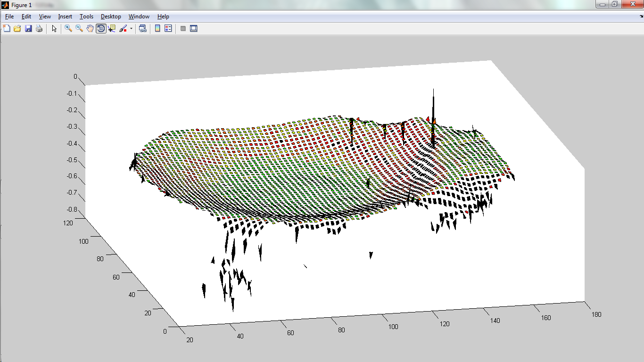The image size is (644, 362).
Task: Insert a colorbar using the toolbar
Action: coord(157,29)
